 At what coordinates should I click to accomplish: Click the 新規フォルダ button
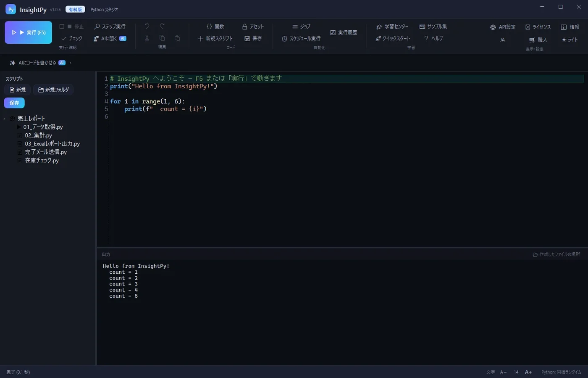pos(53,90)
